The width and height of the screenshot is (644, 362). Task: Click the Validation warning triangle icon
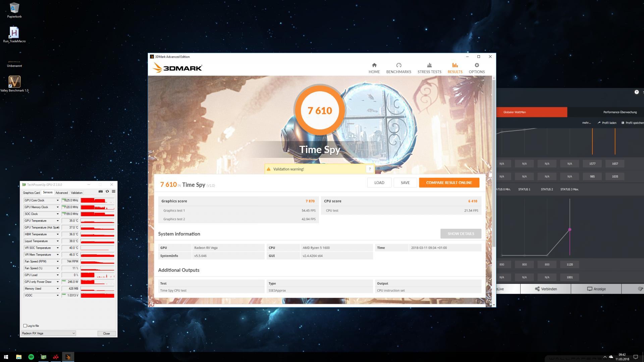click(x=268, y=169)
